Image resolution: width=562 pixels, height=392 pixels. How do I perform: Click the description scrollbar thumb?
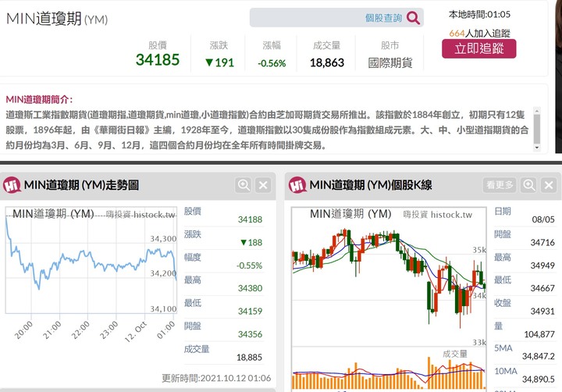coord(536,129)
